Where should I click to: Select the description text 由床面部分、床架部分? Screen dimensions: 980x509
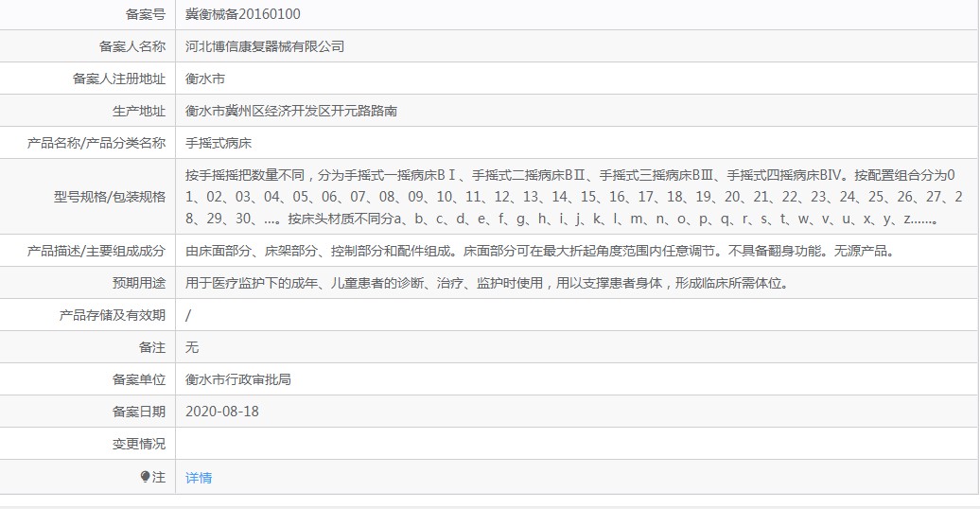[541, 252]
